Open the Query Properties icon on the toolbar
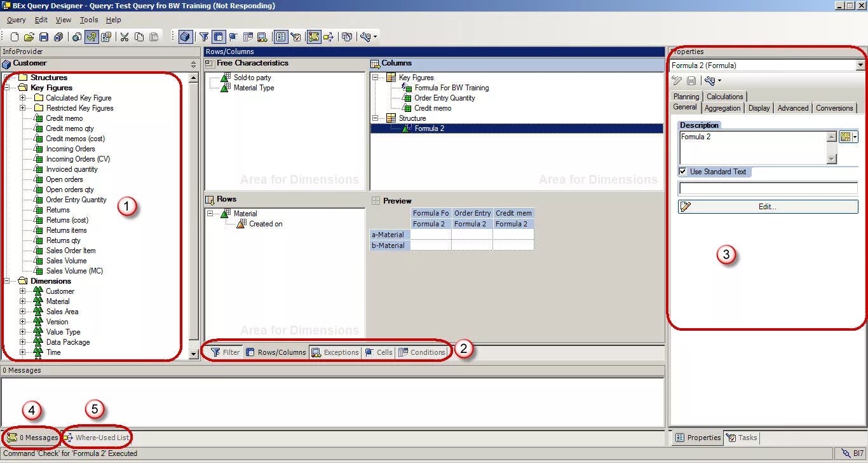The width and height of the screenshot is (868, 463). click(x=105, y=36)
